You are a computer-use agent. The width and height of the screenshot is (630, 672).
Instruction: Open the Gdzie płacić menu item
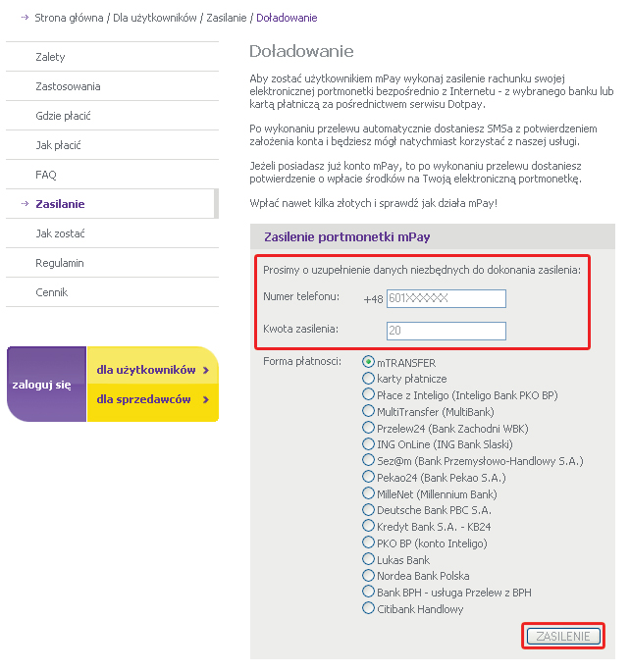(63, 116)
